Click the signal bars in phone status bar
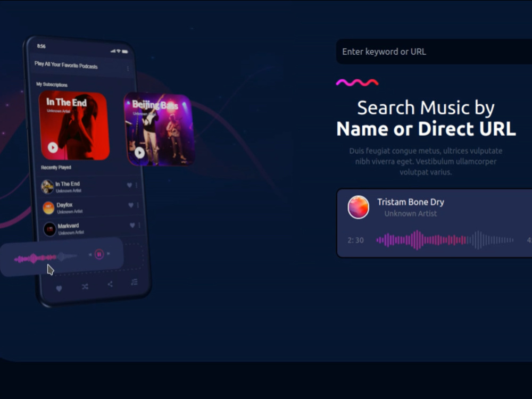 (113, 51)
